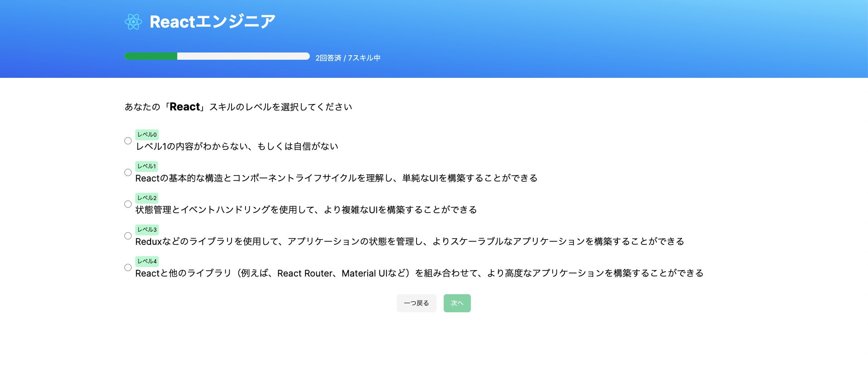
Task: Select the レベル0 radio button
Action: [128, 141]
